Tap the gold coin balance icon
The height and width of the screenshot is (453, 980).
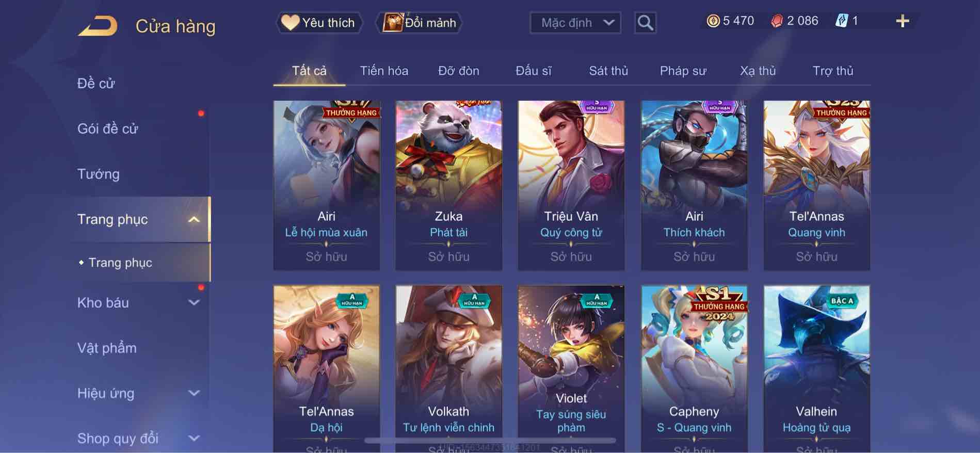click(x=713, y=21)
